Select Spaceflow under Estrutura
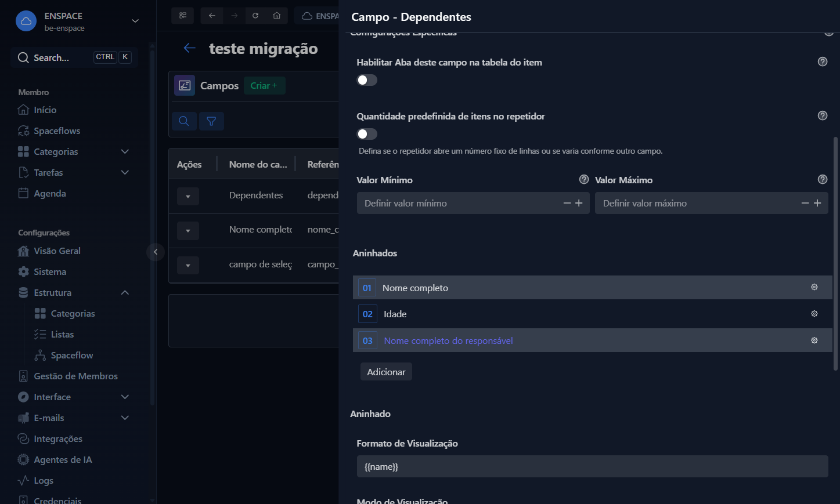The height and width of the screenshot is (504, 840). coord(64,355)
